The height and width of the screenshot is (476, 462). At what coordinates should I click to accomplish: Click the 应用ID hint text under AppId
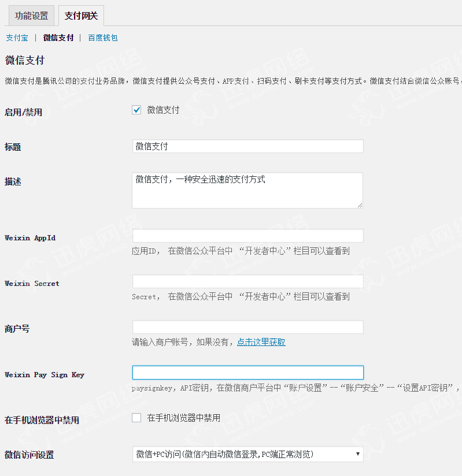coord(241,251)
